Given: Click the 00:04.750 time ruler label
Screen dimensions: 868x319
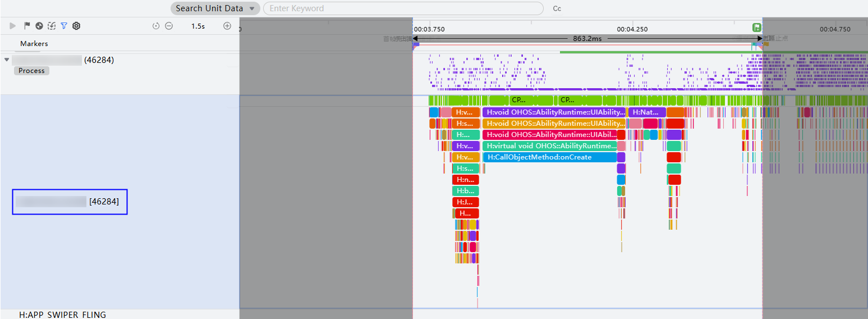Looking at the screenshot, I should click(835, 29).
